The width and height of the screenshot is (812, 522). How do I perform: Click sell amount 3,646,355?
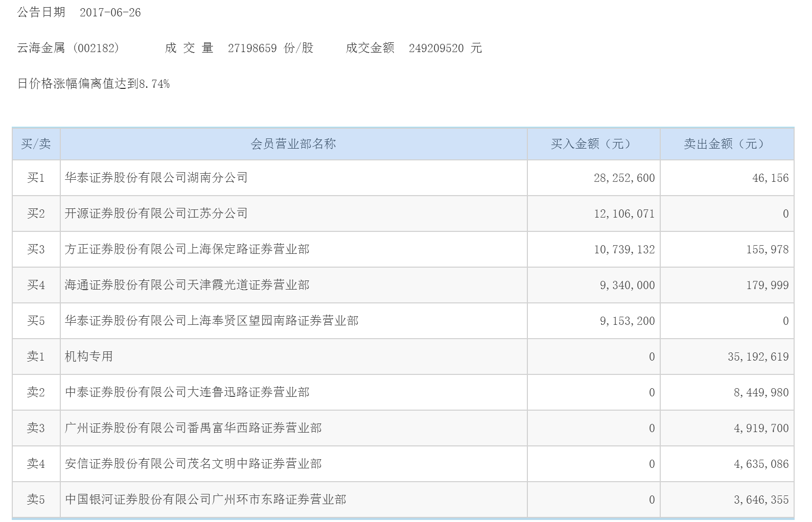761,500
